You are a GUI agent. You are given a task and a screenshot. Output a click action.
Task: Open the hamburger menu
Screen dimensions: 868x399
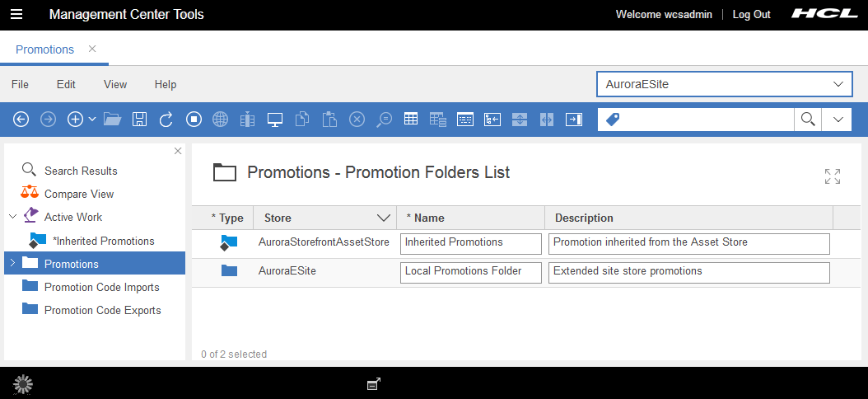[16, 14]
